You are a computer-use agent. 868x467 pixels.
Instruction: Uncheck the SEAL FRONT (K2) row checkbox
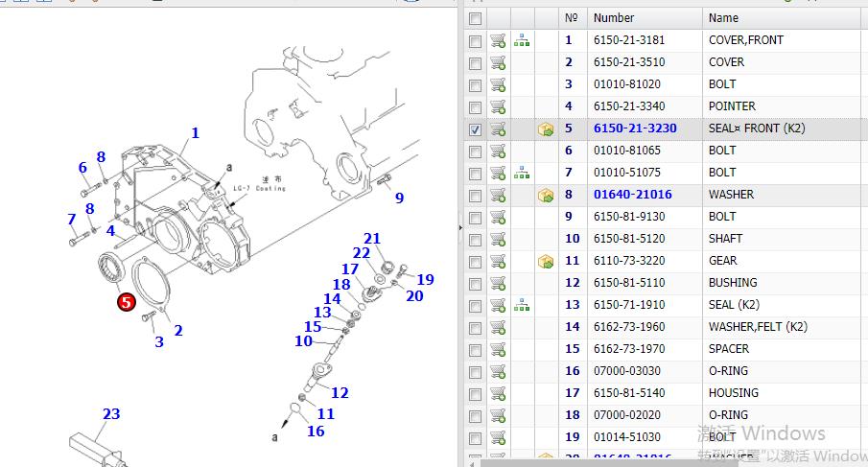pyautogui.click(x=476, y=128)
